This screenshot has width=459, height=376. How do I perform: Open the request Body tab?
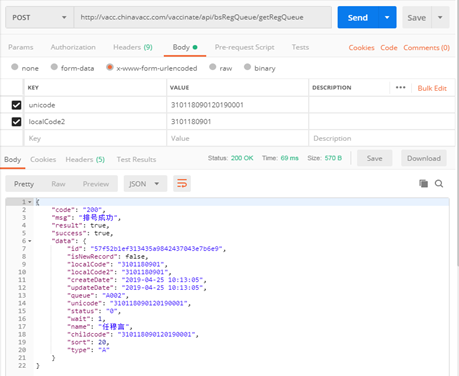pos(185,47)
